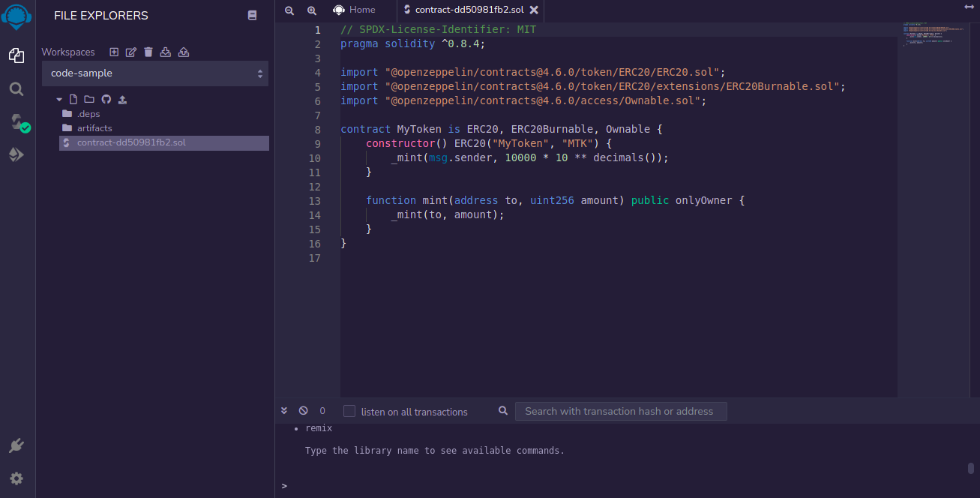Click 'Type the library name' terminal message
This screenshot has width=980, height=498.
[435, 451]
